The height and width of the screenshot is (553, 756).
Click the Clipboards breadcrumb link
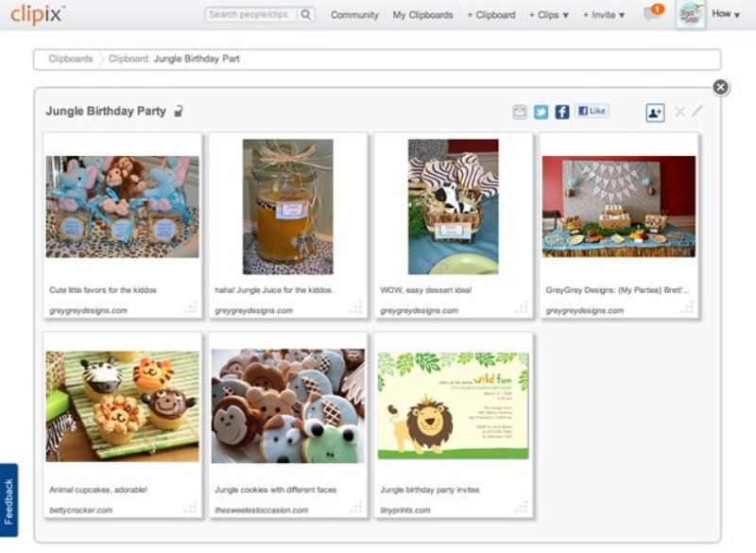pyautogui.click(x=71, y=59)
